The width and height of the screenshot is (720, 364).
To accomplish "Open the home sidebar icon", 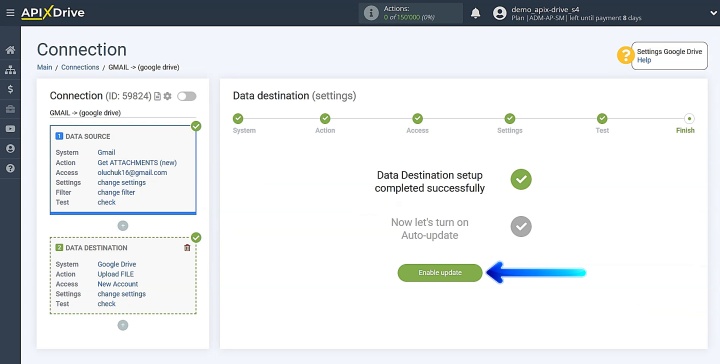I will (x=10, y=50).
